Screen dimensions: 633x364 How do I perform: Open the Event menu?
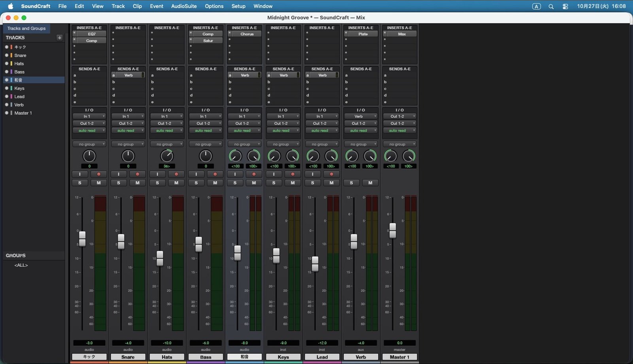[x=157, y=6]
